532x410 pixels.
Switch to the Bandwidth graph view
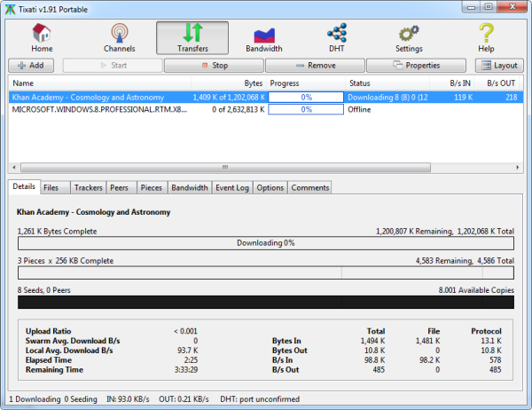263,38
